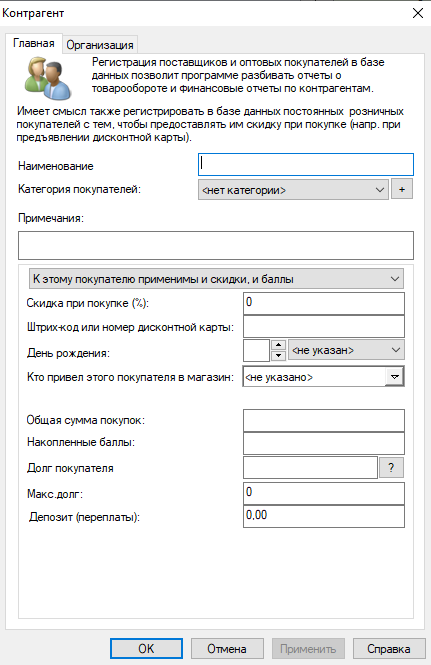Focus the Наименование text field
The image size is (431, 665).
coord(306,165)
